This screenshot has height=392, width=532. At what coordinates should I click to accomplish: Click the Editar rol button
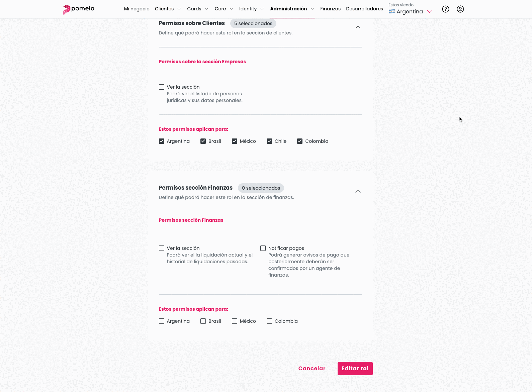pos(355,368)
